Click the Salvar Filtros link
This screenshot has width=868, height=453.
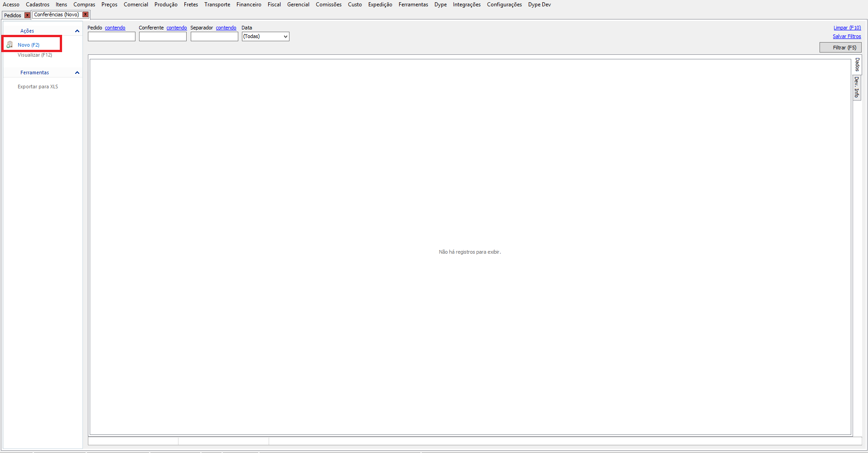pos(847,36)
